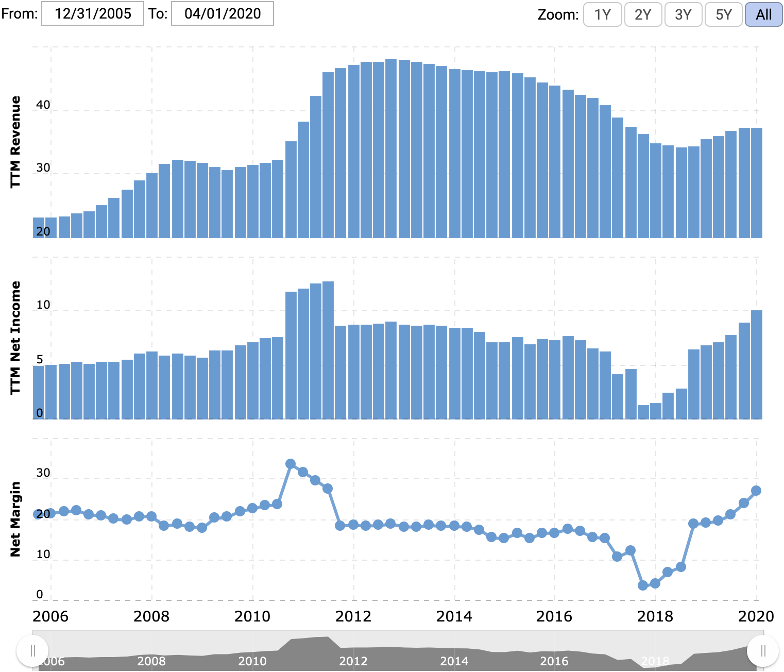Viewport: 784px width, 672px height.
Task: Click the Net Margin axis title
Action: pyautogui.click(x=15, y=519)
